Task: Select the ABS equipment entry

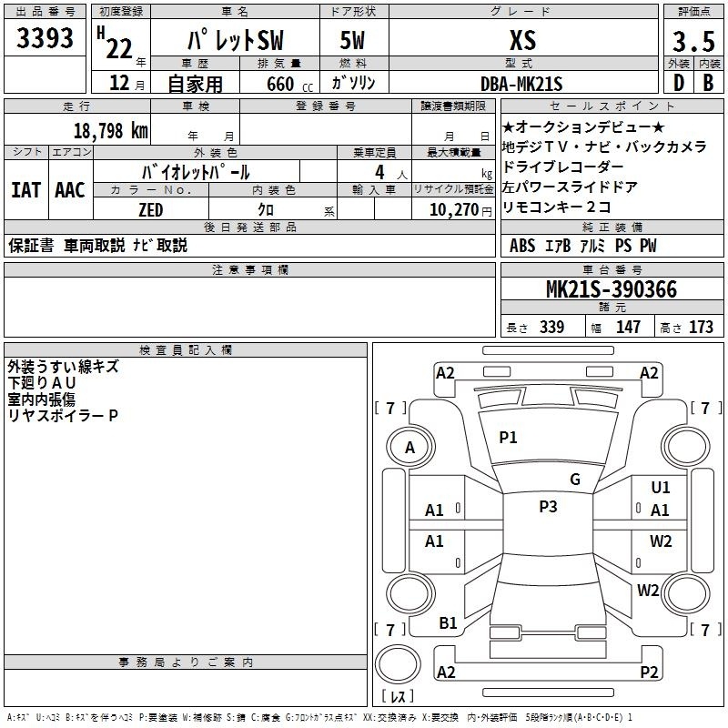Action: pos(522,246)
